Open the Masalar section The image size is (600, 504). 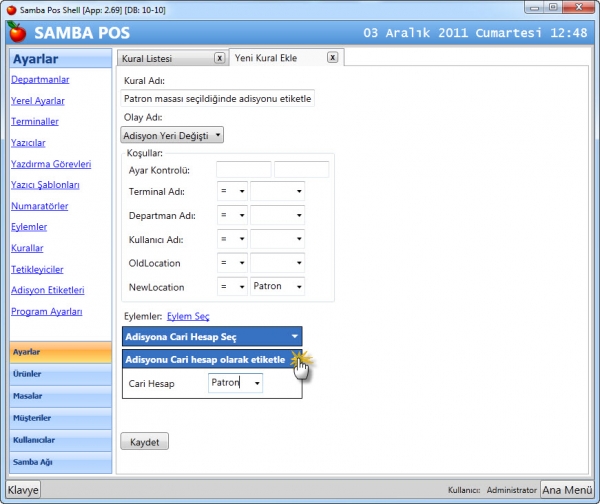tap(61, 396)
